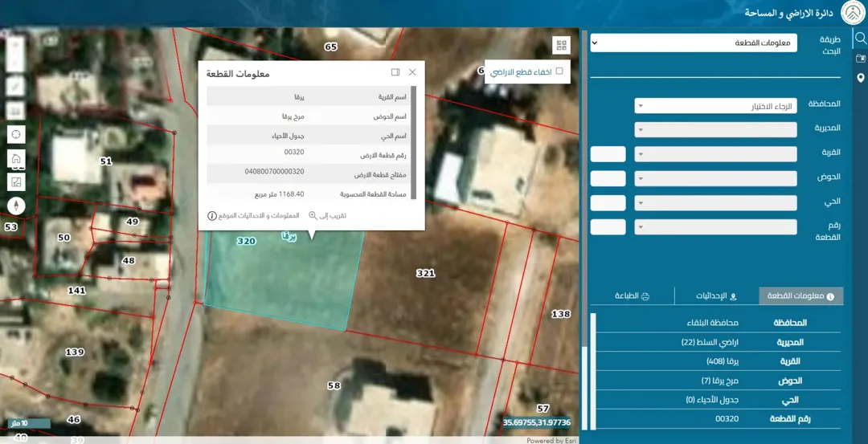The image size is (868, 444).
Task: Toggle the اخفاء قطع الاراضي checkbox
Action: [559, 71]
